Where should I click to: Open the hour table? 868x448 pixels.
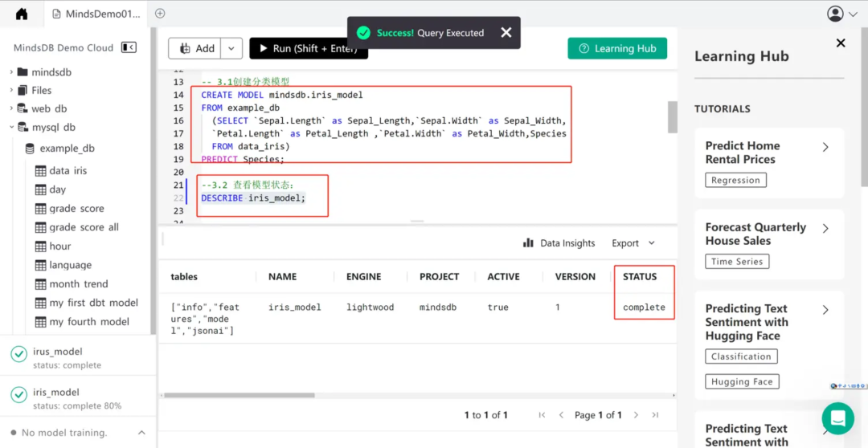59,246
